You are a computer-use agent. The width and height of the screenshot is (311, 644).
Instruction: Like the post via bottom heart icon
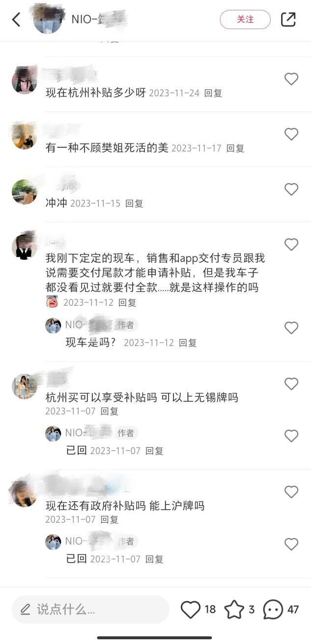[x=191, y=610]
